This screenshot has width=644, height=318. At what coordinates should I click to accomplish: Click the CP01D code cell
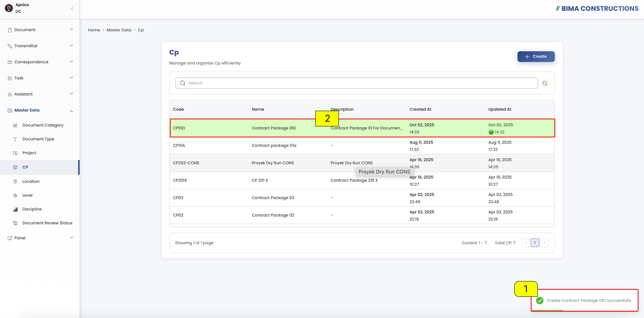click(x=179, y=128)
